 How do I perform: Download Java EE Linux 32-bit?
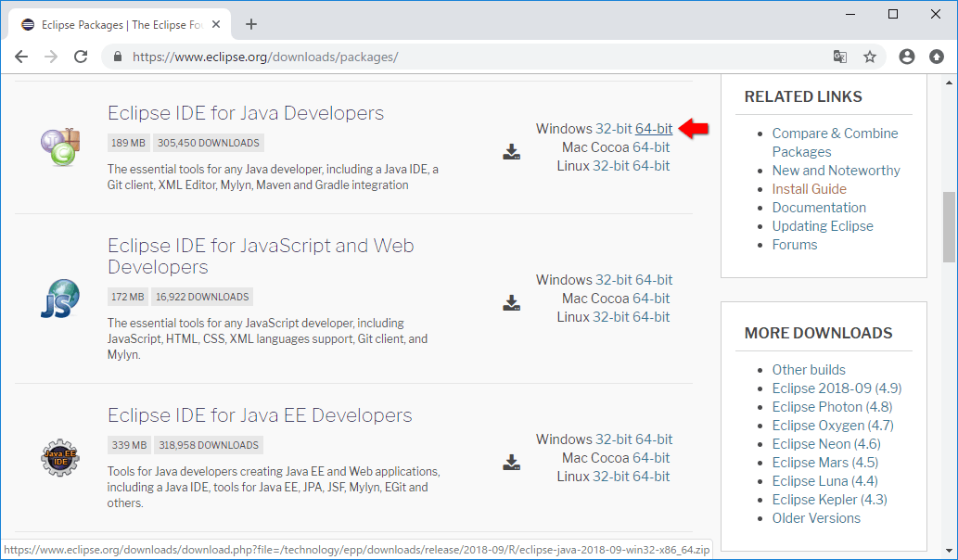pos(611,476)
